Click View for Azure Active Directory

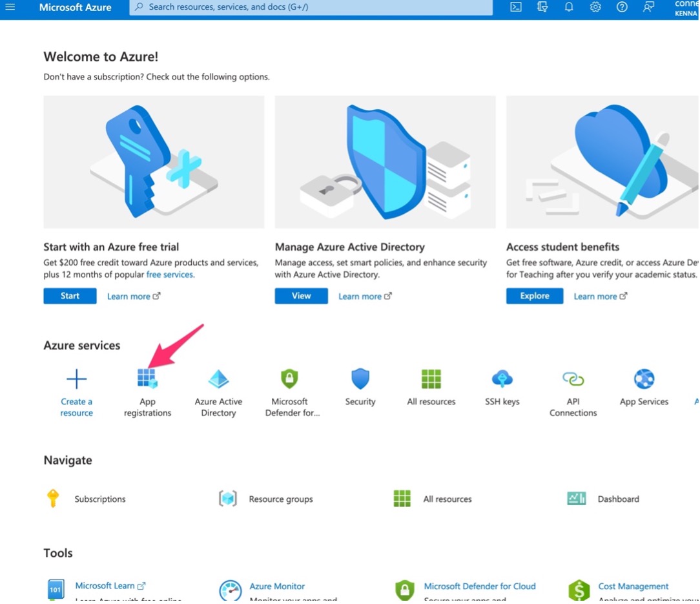tap(302, 296)
